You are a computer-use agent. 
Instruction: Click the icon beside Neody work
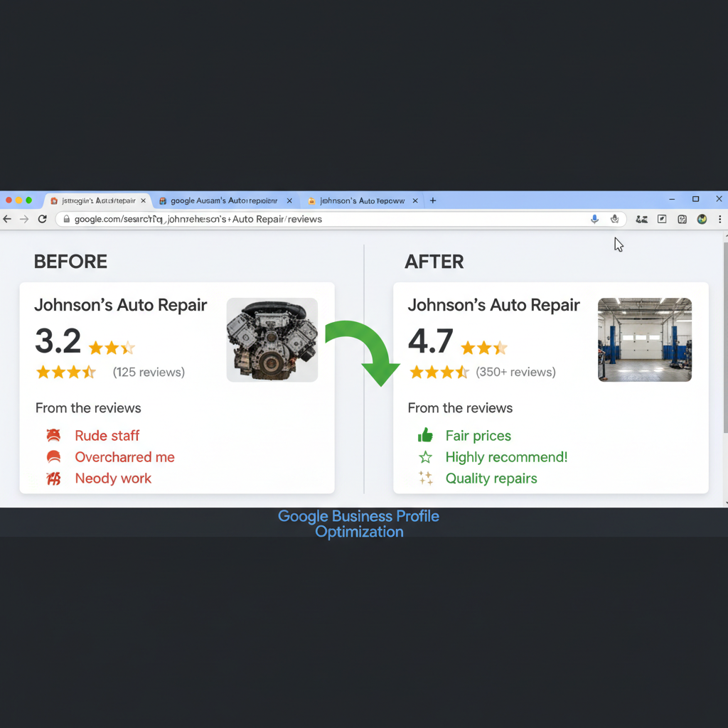tap(53, 478)
